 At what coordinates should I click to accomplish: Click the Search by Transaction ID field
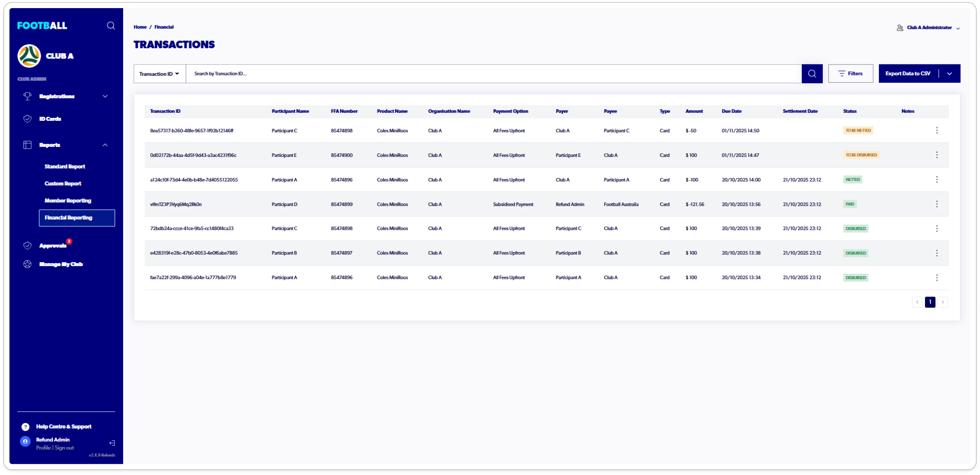click(x=493, y=74)
